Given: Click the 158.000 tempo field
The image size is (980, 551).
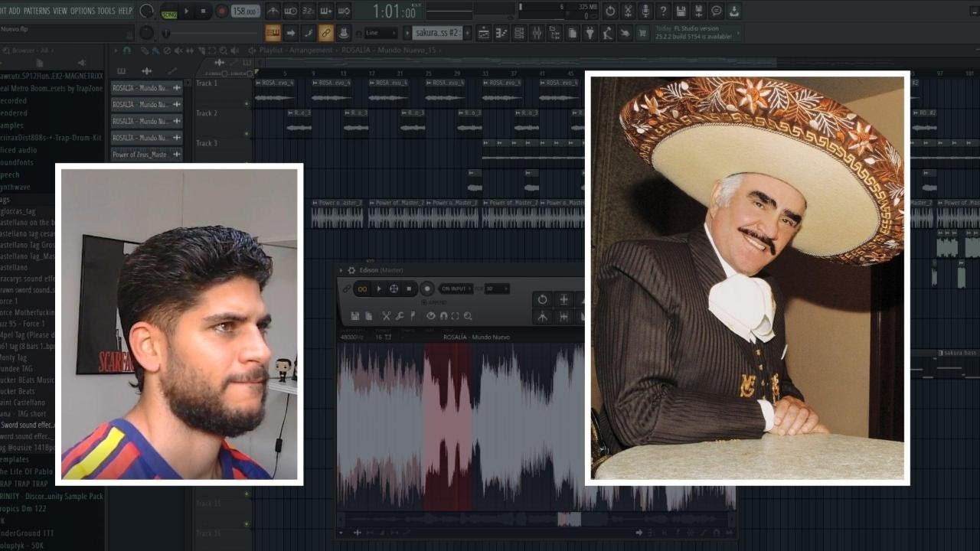Looking at the screenshot, I should [x=245, y=11].
